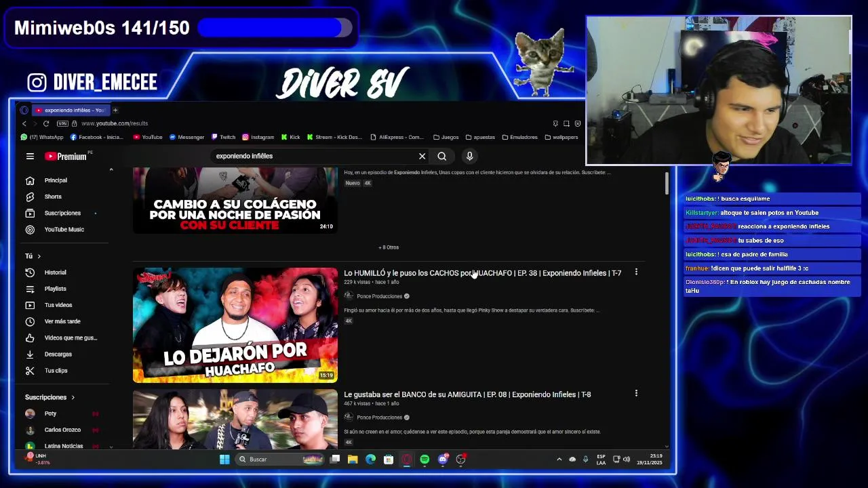Click the browser back arrow
The height and width of the screenshot is (488, 868).
pyautogui.click(x=24, y=123)
